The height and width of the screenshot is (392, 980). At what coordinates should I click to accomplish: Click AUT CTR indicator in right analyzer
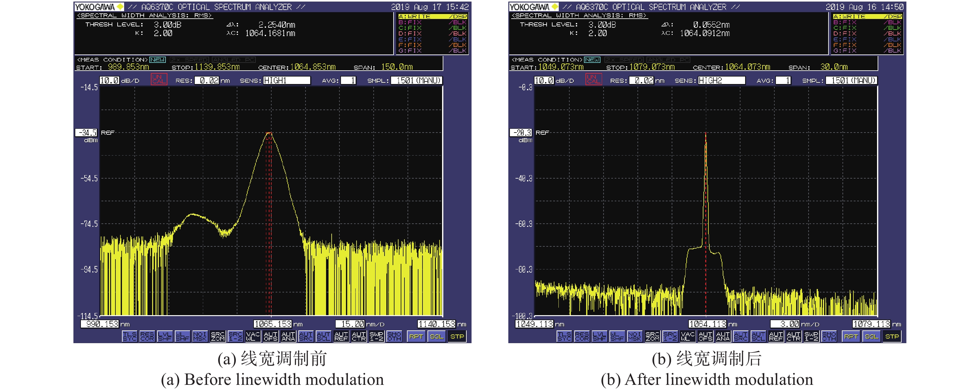coord(794,336)
